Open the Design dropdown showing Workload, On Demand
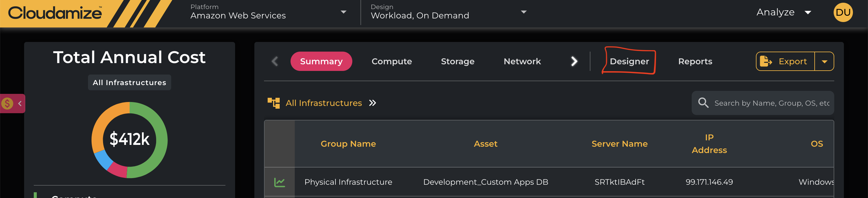 click(x=523, y=12)
